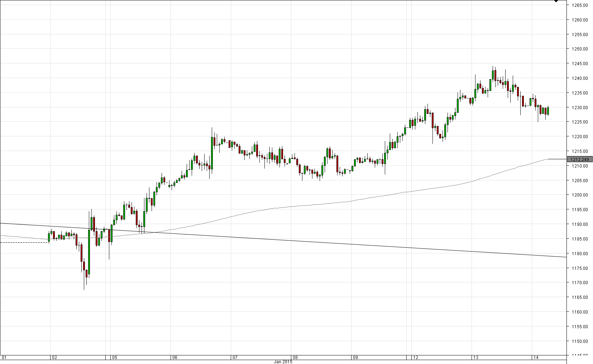The width and height of the screenshot is (593, 364).
Task: Click the 14 date label on time axis
Action: 536,357
